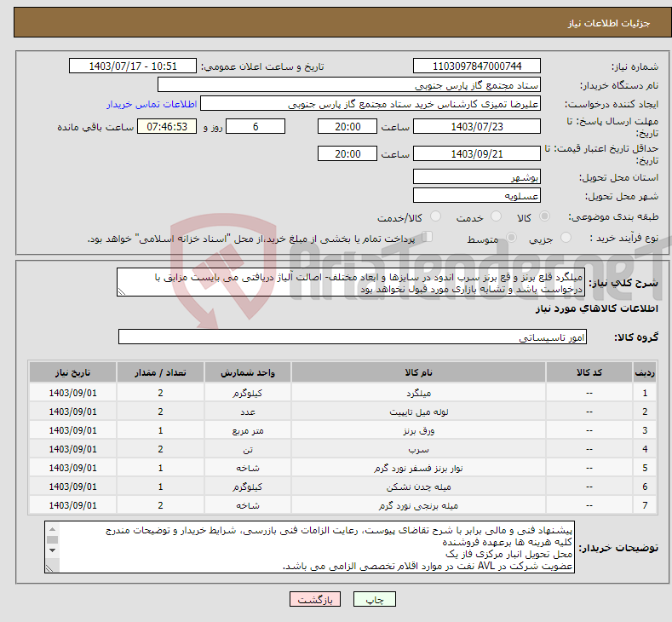Click the بوشهر province field

coord(477,176)
